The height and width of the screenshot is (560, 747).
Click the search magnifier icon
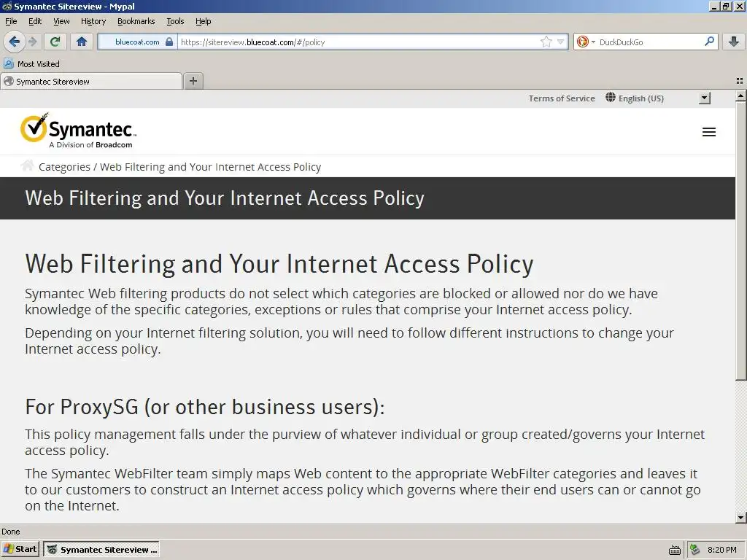(x=709, y=42)
